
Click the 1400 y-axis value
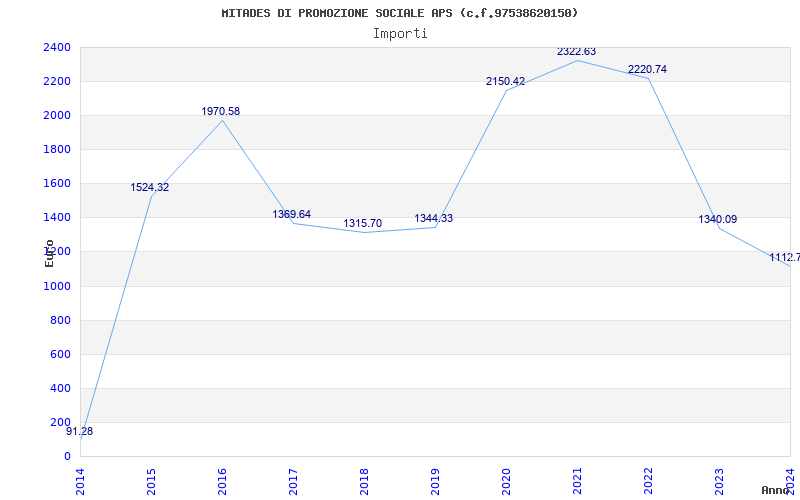tap(57, 218)
